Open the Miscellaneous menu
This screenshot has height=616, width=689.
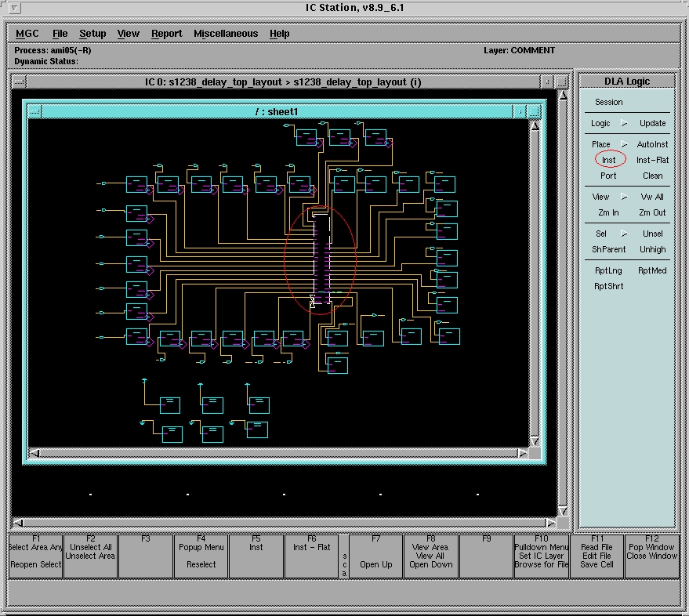226,34
